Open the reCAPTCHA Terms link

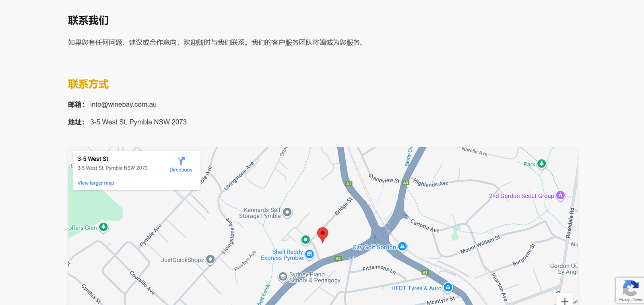coord(638,300)
